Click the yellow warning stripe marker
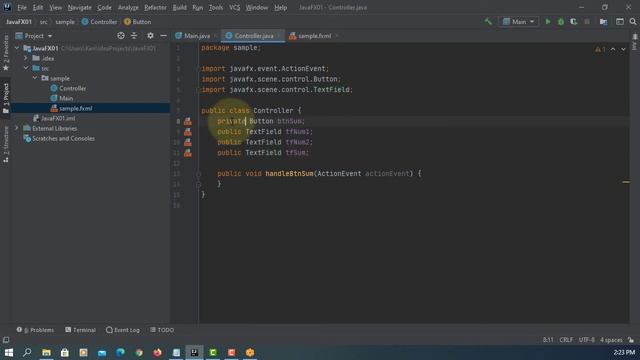640x360 pixels. tap(626, 182)
